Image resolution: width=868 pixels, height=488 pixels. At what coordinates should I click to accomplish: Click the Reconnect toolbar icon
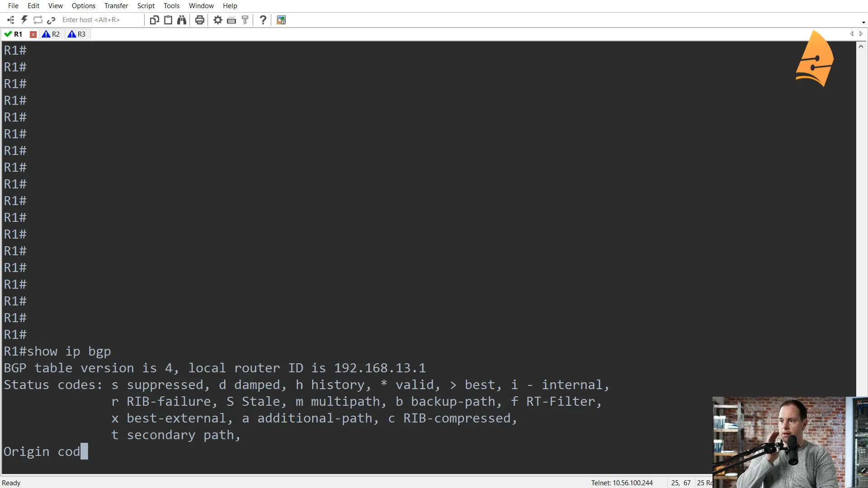coord(38,20)
